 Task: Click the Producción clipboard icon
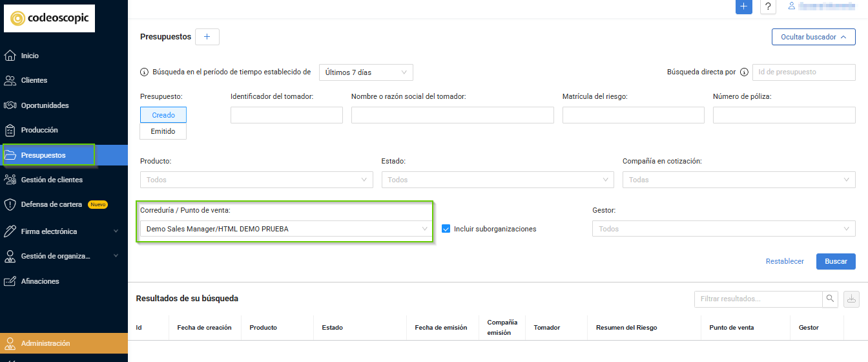pos(10,130)
